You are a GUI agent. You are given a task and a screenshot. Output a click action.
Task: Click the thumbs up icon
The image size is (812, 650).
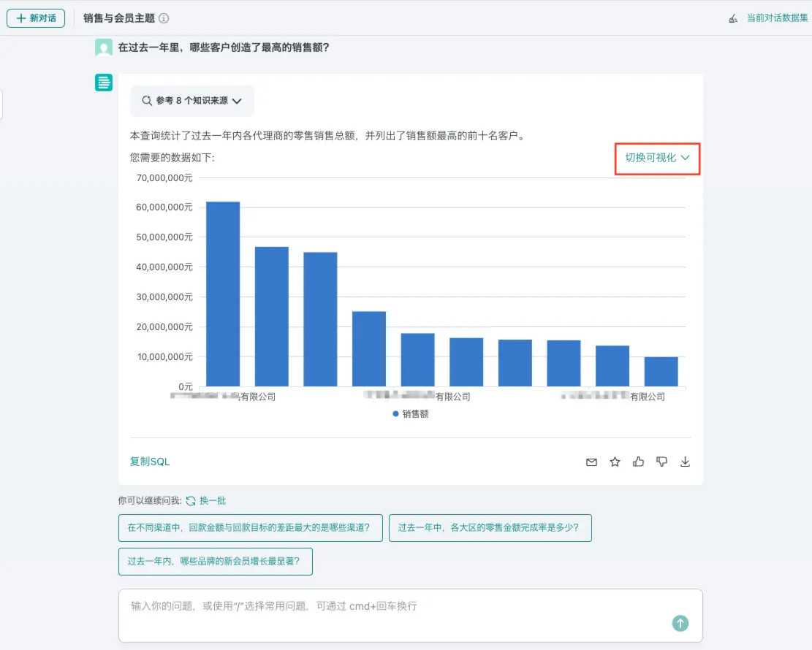click(x=638, y=461)
